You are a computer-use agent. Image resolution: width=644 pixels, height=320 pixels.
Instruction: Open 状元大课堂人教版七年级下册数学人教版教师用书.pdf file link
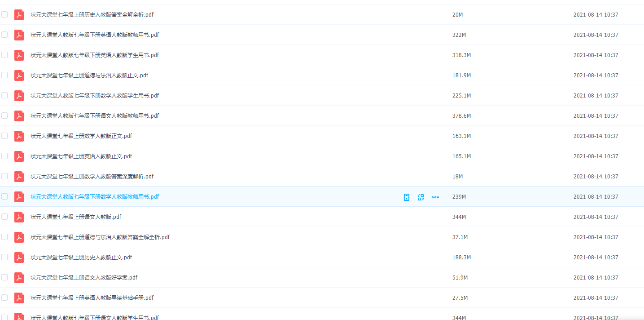[95, 197]
